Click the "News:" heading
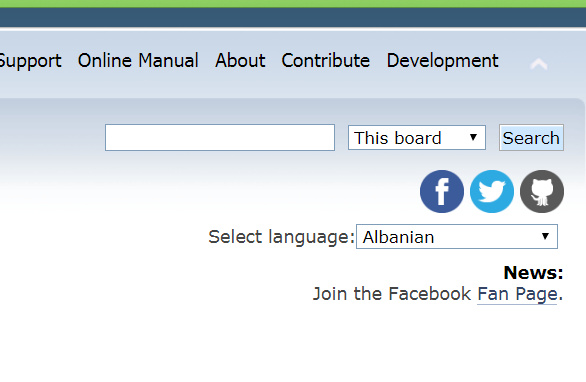 click(533, 272)
